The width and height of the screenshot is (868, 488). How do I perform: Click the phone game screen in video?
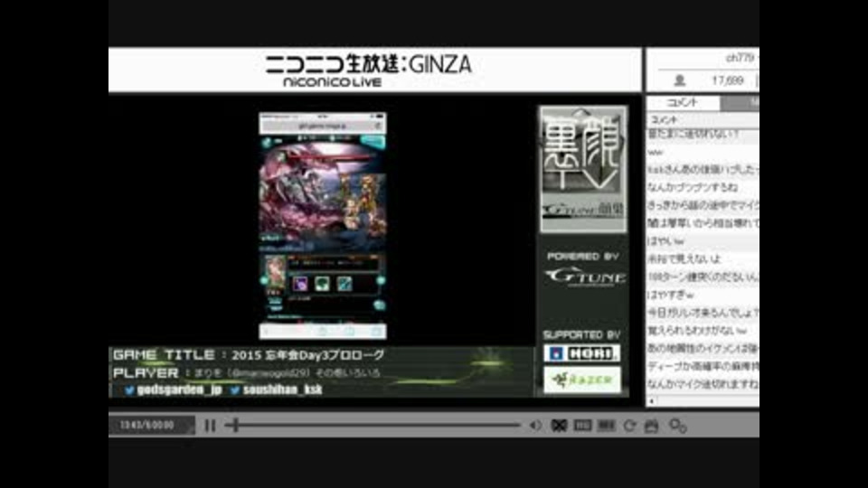[323, 226]
